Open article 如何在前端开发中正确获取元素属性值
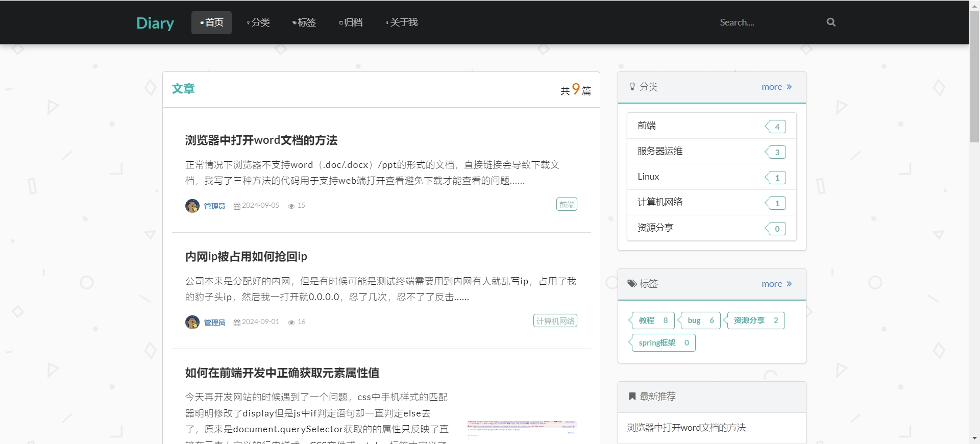This screenshot has height=444, width=980. point(282,373)
